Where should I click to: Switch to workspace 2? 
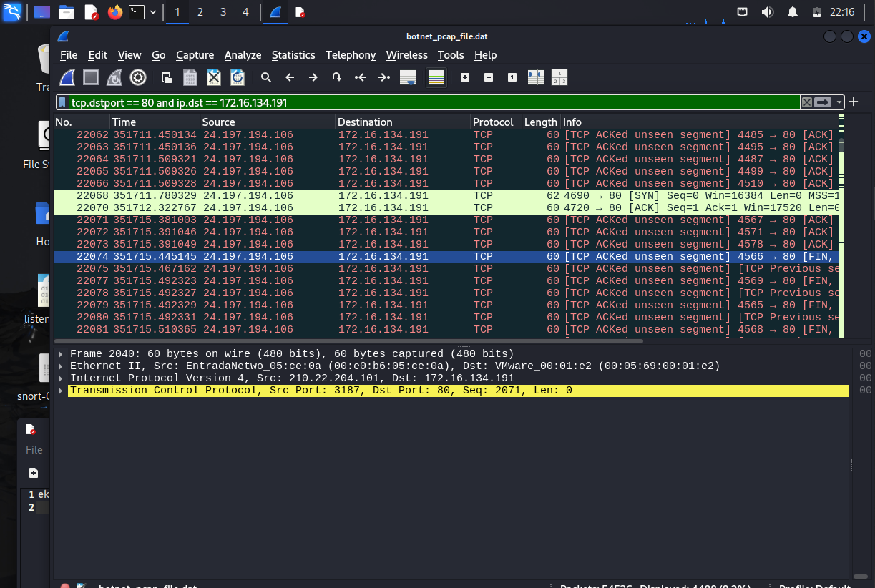point(200,12)
